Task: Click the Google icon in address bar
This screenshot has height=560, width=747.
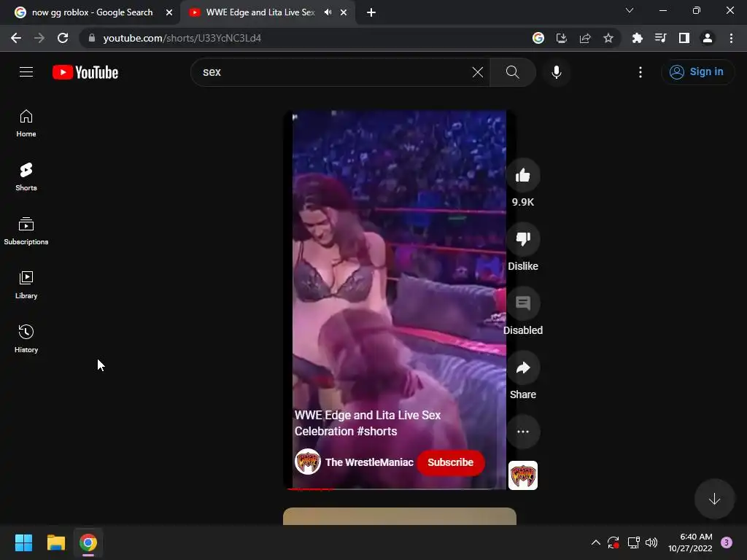Action: tap(538, 38)
